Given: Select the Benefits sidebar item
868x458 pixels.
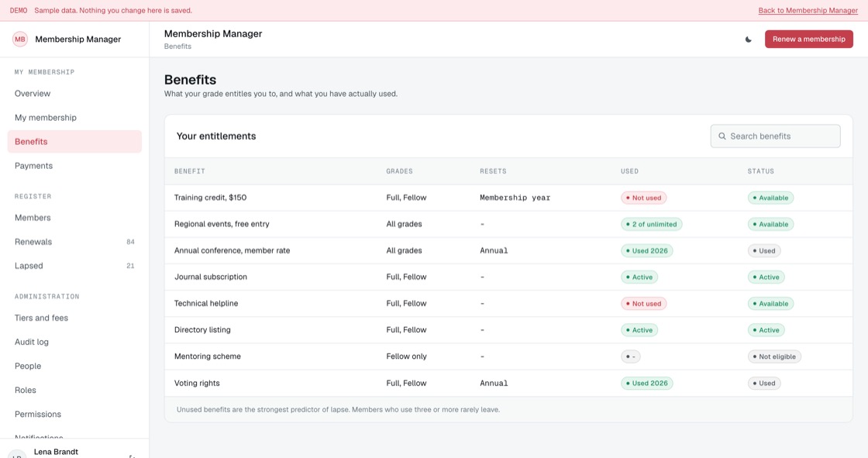Looking at the screenshot, I should coord(74,142).
